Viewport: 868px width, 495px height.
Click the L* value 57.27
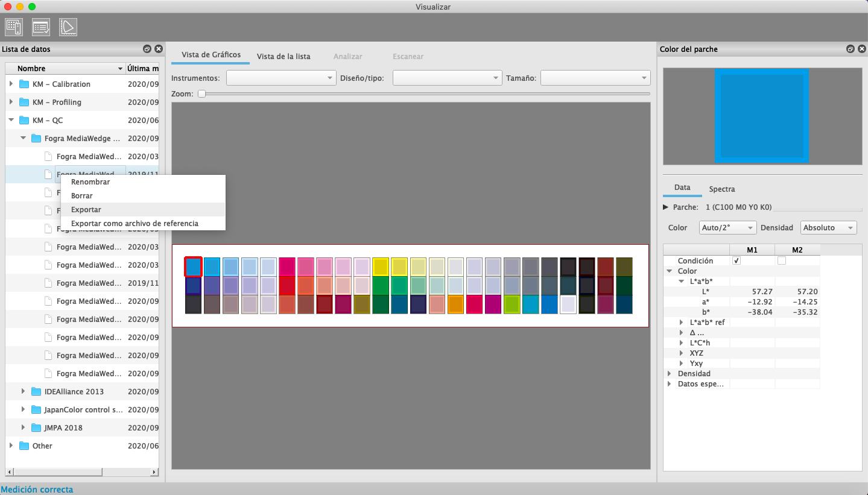point(762,291)
